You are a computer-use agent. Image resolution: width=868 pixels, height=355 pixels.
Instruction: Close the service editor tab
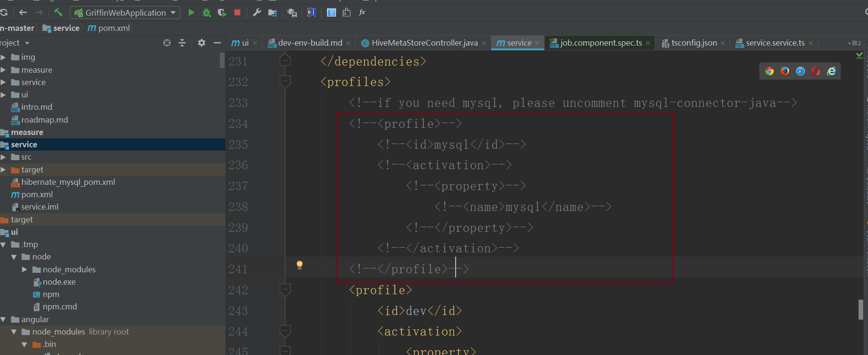point(537,43)
